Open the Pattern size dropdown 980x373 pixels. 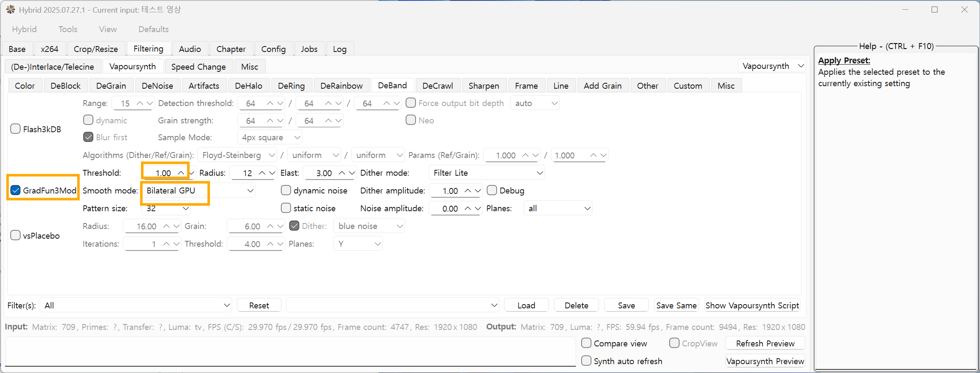click(x=166, y=208)
